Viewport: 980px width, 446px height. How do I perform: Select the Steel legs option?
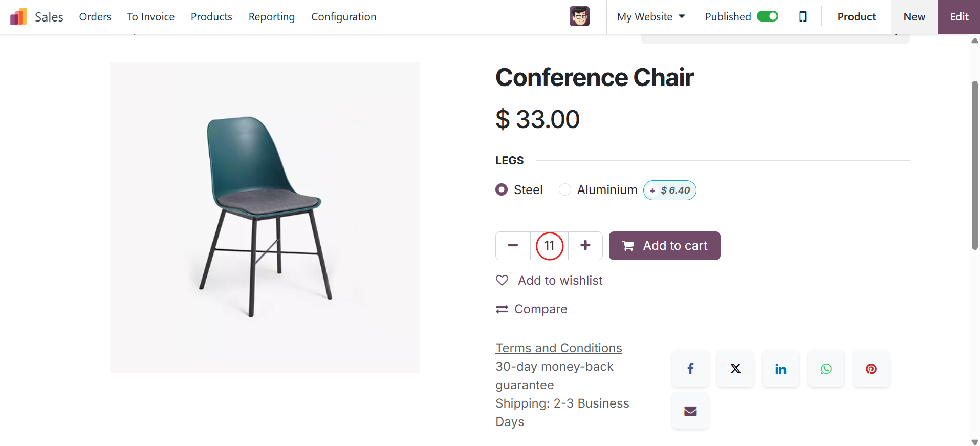click(502, 190)
